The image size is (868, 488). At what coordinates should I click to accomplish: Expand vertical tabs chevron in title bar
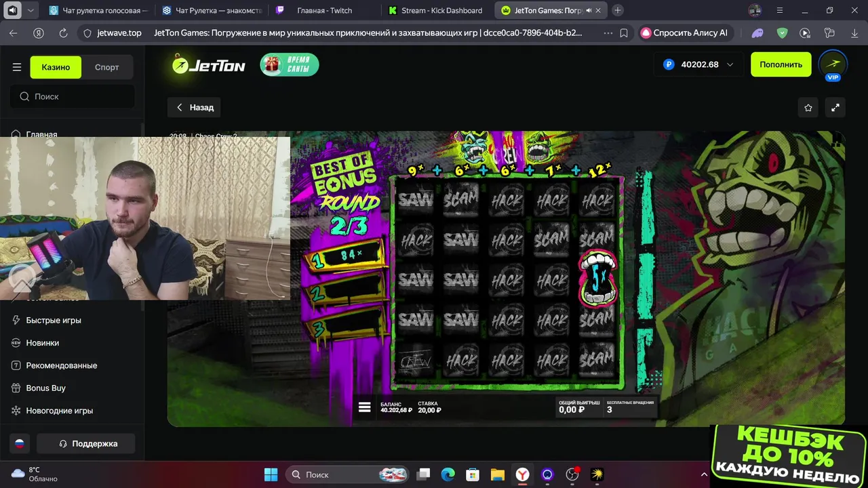click(x=31, y=10)
